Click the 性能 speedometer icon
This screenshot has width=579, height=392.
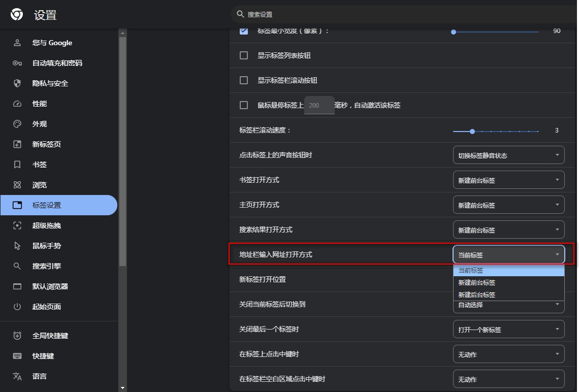point(17,104)
